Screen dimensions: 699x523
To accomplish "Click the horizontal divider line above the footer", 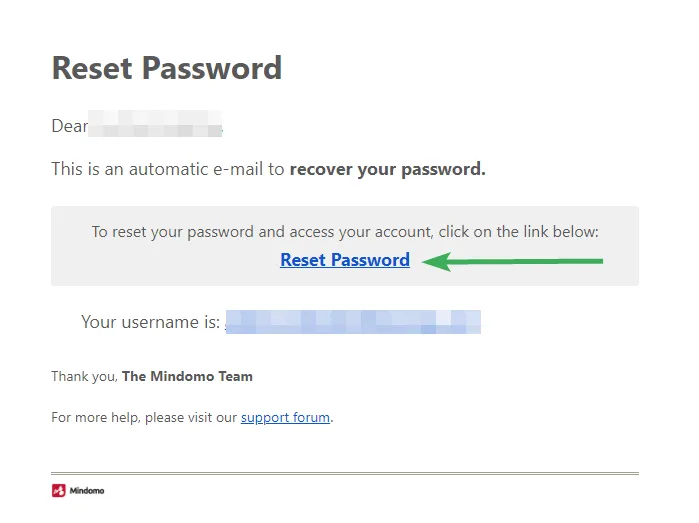I will [344, 473].
